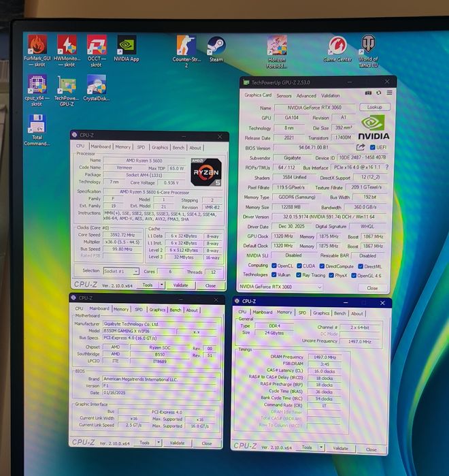Switch to the Advanced tab in GPU-Z

[306, 95]
